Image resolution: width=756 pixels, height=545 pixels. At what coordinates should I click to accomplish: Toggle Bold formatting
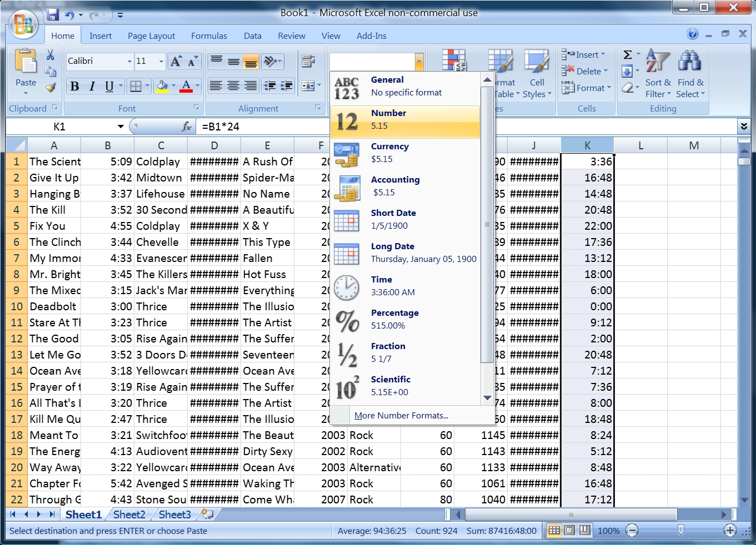(x=74, y=86)
